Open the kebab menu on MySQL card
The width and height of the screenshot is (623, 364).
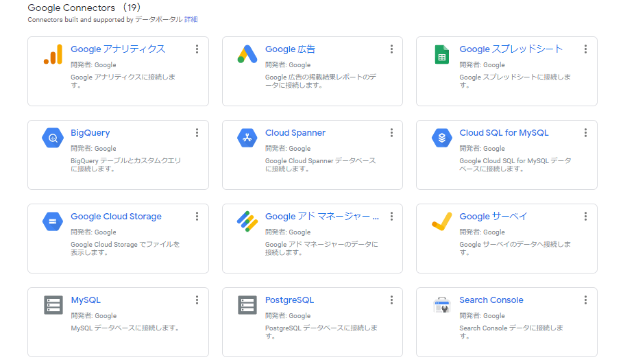[x=197, y=300]
